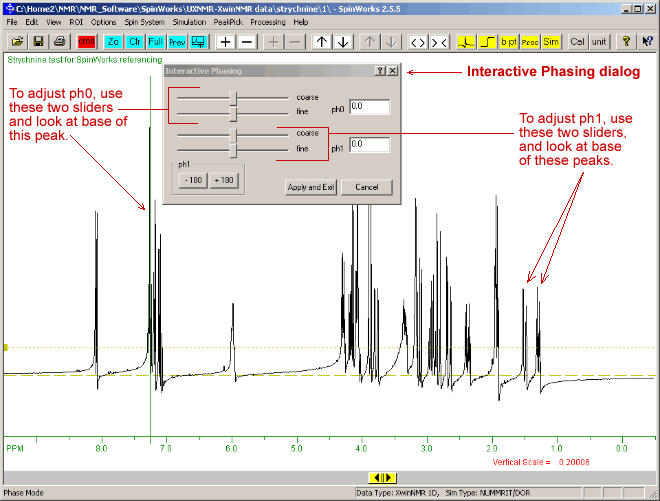Select the yellow peak phasing icon
660x501 pixels.
466,42
